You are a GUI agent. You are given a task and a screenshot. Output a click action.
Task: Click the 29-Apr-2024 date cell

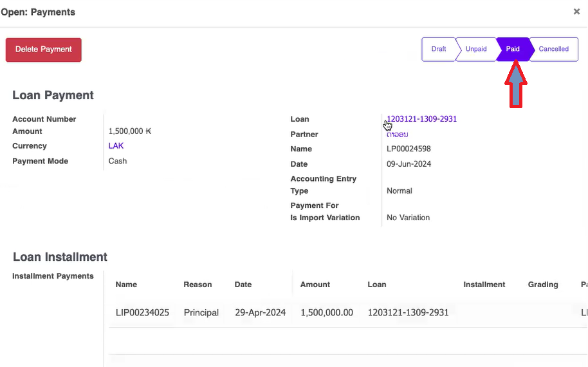coord(260,313)
